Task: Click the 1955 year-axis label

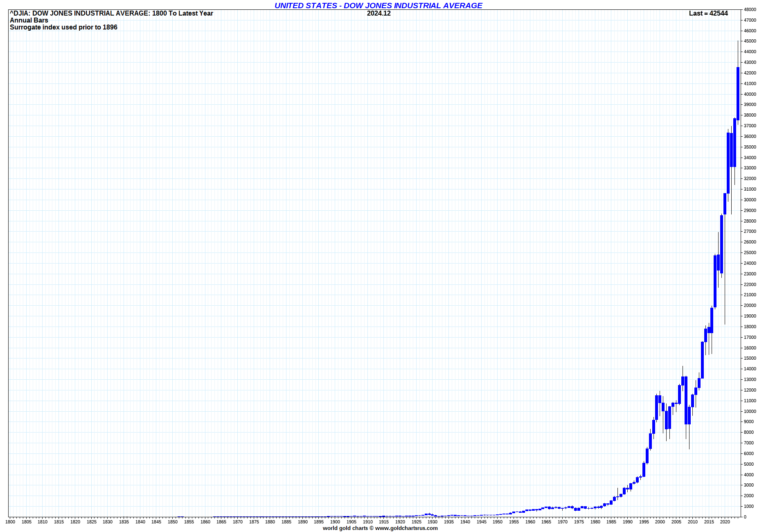Action: [x=514, y=522]
